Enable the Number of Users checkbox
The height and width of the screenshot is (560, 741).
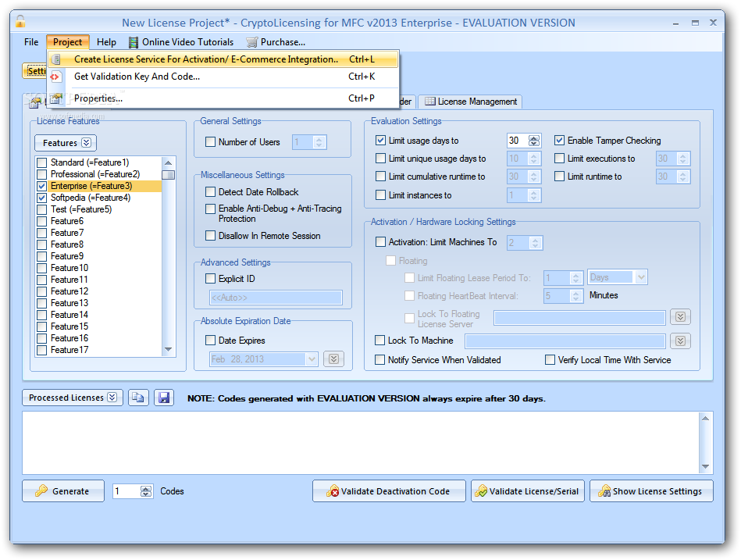click(211, 142)
